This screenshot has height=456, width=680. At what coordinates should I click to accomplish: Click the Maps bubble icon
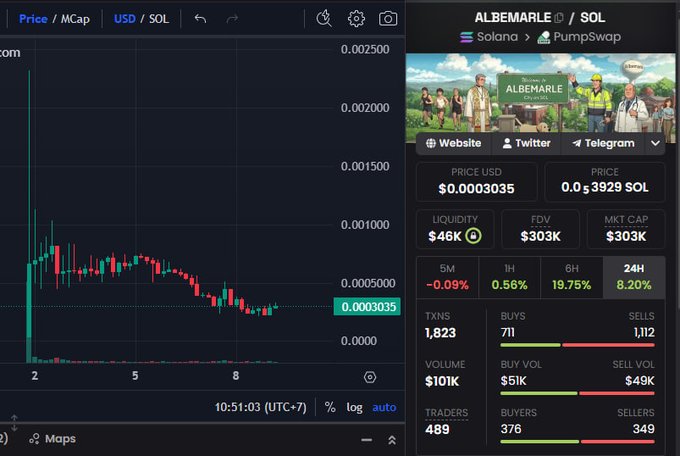34,439
